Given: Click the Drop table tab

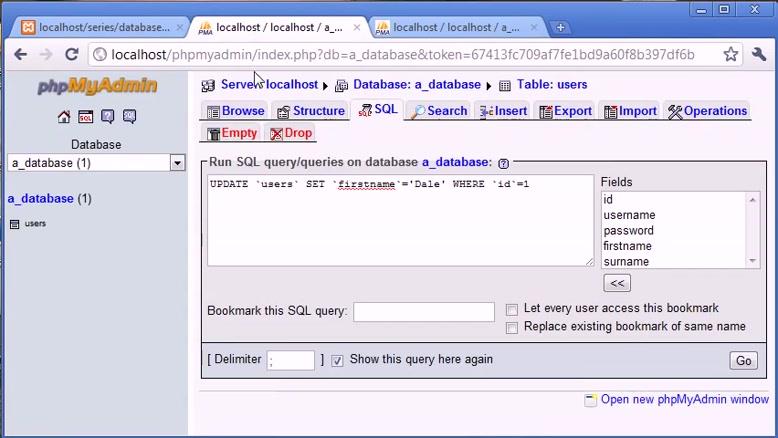Looking at the screenshot, I should (x=291, y=133).
